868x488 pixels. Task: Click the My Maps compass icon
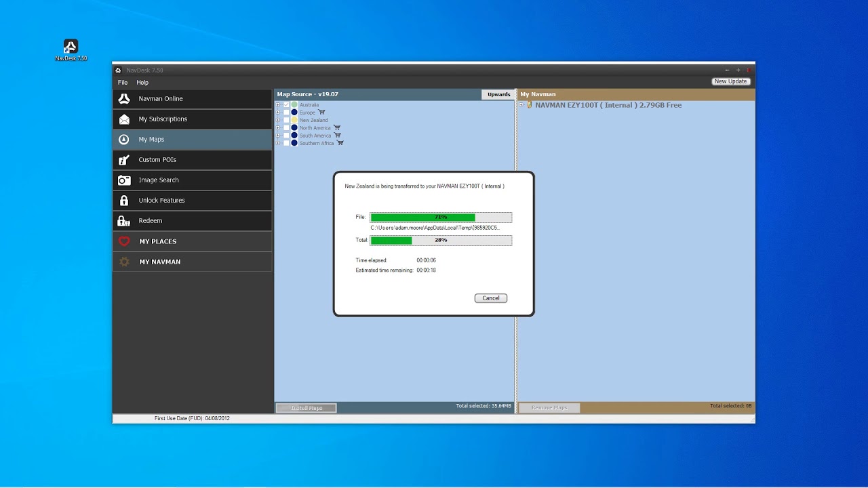(x=124, y=140)
